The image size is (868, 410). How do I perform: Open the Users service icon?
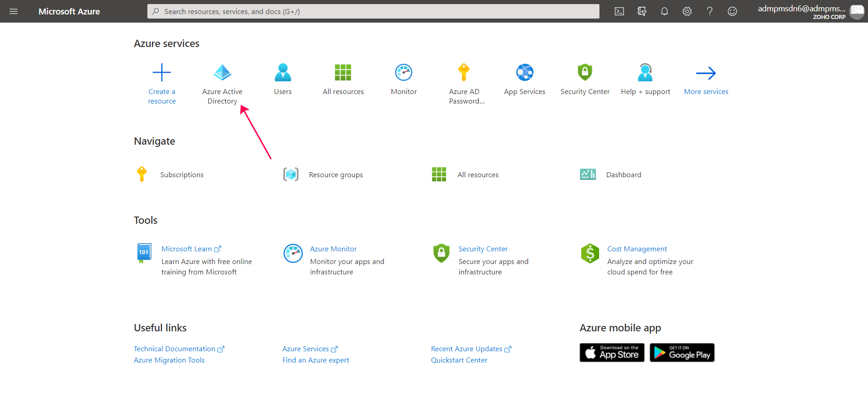pyautogui.click(x=283, y=72)
